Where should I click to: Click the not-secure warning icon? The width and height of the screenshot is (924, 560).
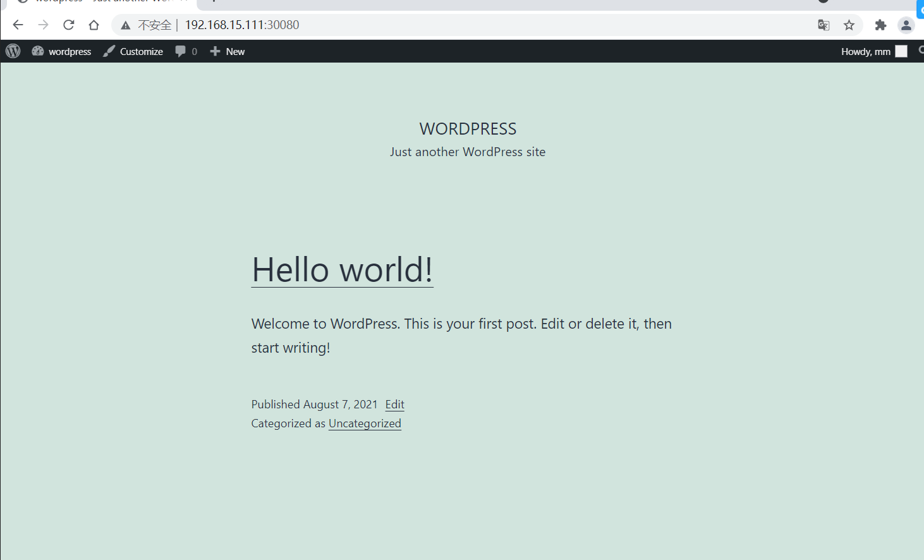click(126, 25)
